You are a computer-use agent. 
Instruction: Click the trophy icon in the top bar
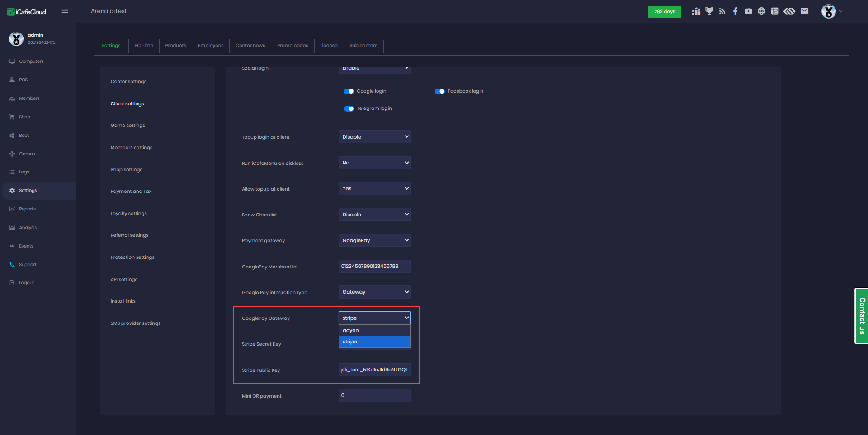(x=709, y=11)
